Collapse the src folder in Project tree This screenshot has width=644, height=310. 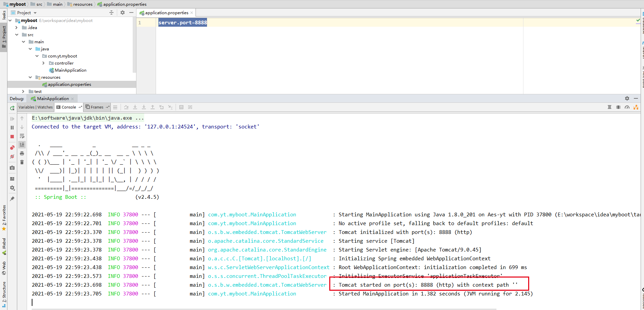point(17,34)
